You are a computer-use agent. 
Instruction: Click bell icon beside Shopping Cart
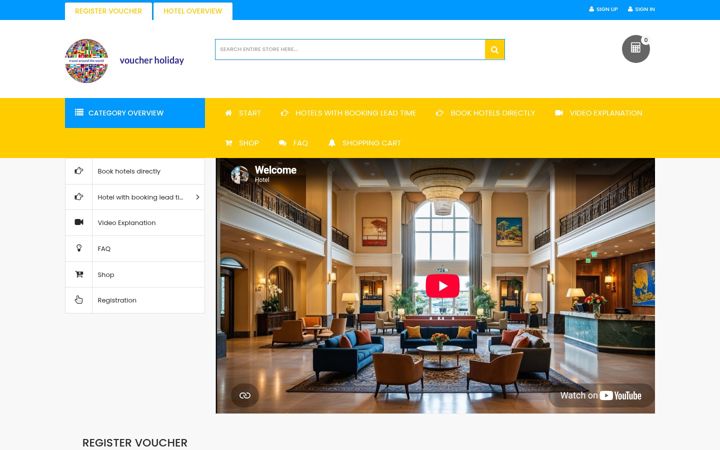tap(332, 143)
